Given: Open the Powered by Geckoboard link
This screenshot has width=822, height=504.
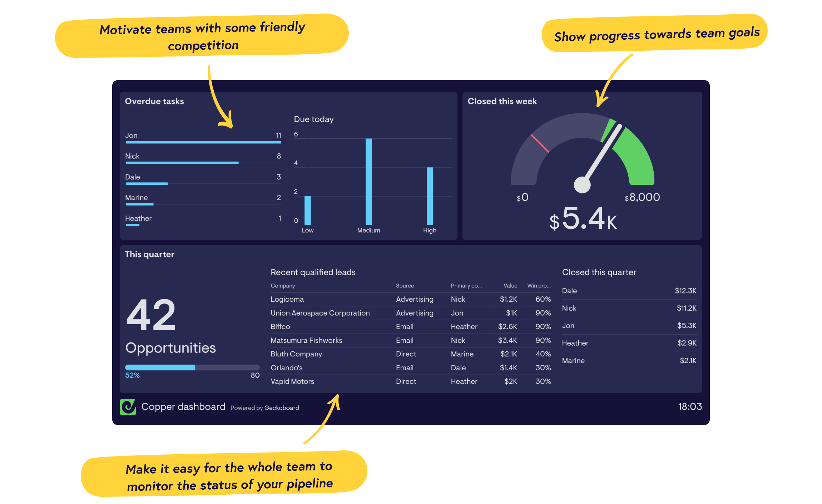Looking at the screenshot, I should tap(264, 408).
